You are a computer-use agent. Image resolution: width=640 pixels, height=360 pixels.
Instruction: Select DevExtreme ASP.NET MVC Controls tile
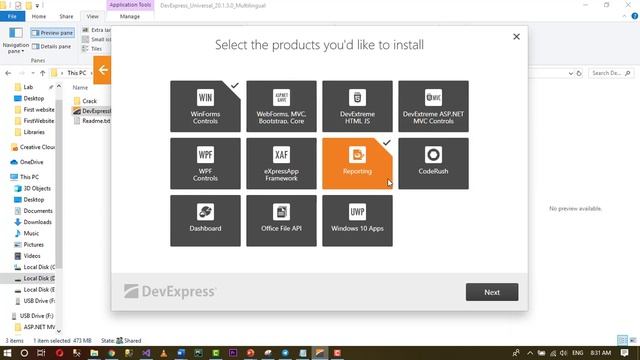point(433,106)
